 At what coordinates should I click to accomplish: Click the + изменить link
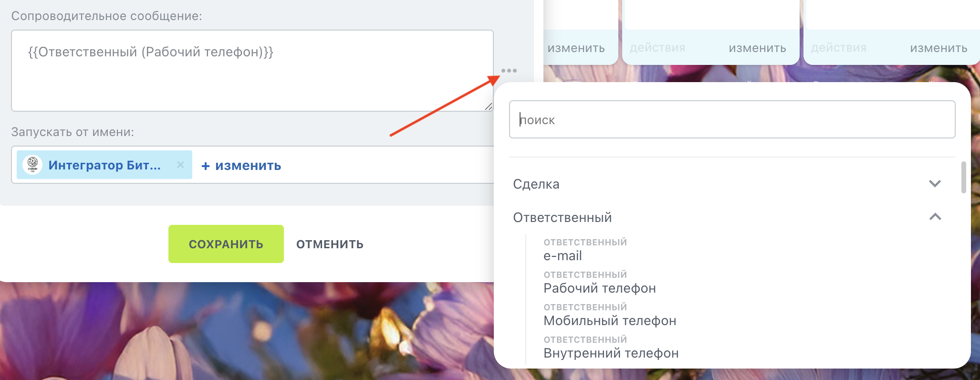click(241, 166)
